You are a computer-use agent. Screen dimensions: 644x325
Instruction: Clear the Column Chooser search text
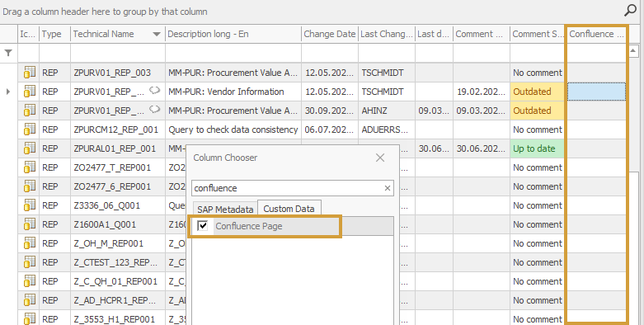pyautogui.click(x=387, y=188)
